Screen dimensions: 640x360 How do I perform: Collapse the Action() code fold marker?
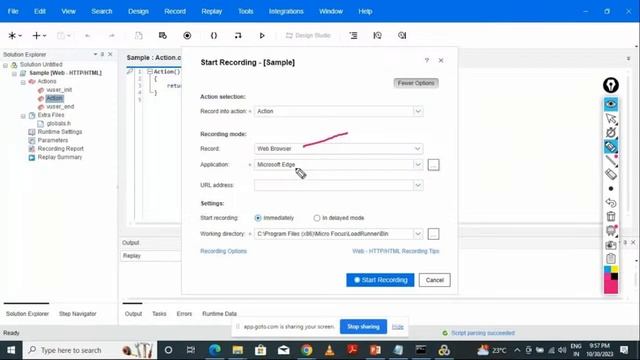[150, 72]
